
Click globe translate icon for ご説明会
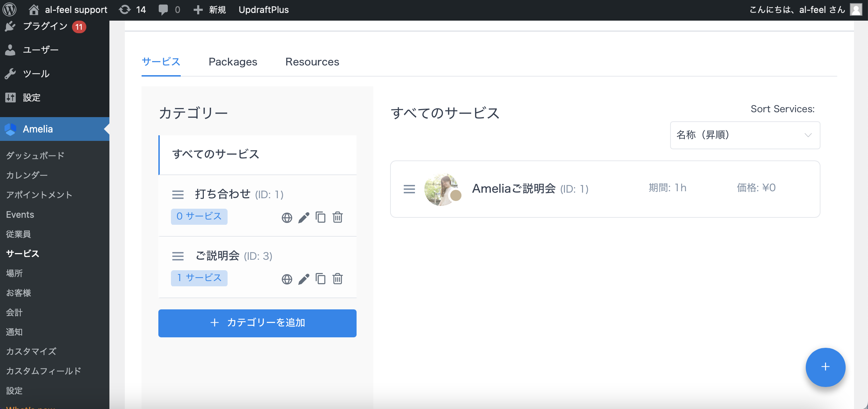pos(287,279)
